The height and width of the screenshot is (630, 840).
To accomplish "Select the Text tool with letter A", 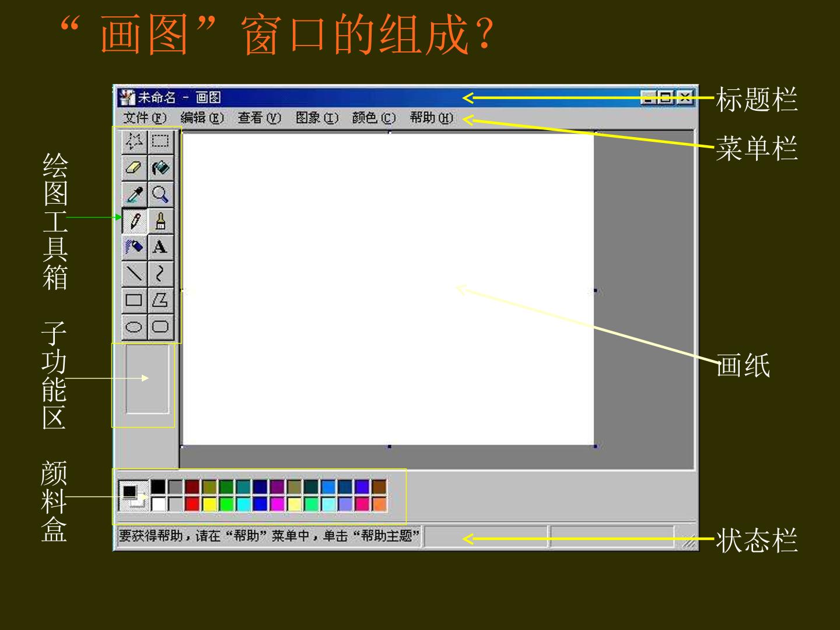I will (160, 247).
